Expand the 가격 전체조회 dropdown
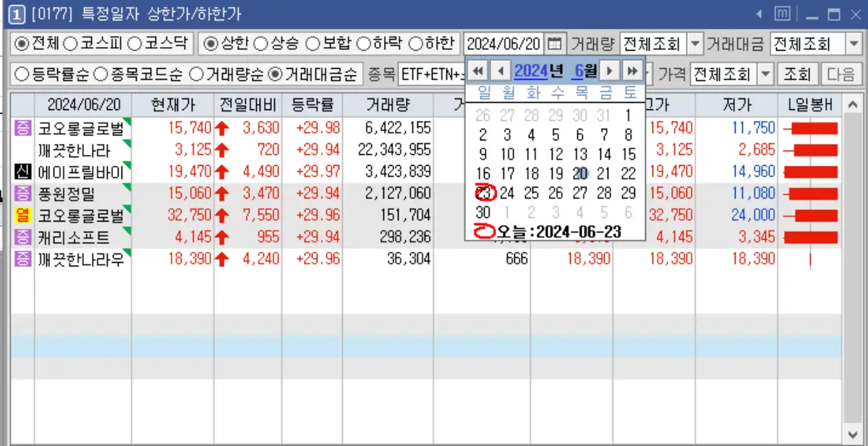The height and width of the screenshot is (446, 868). point(766,73)
